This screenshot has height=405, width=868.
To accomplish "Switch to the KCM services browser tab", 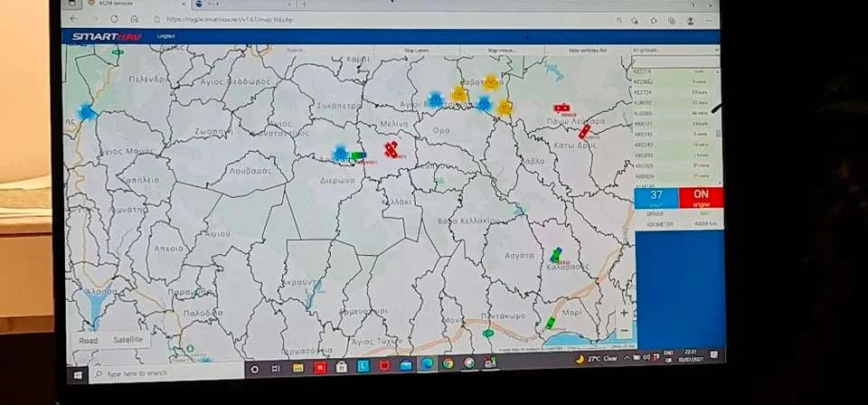I will coord(128,4).
